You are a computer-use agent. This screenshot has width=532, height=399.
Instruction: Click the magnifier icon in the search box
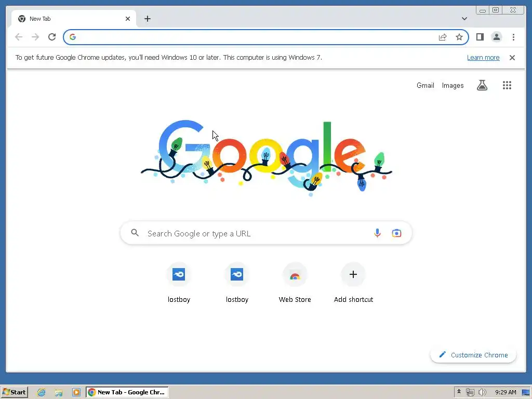click(135, 233)
